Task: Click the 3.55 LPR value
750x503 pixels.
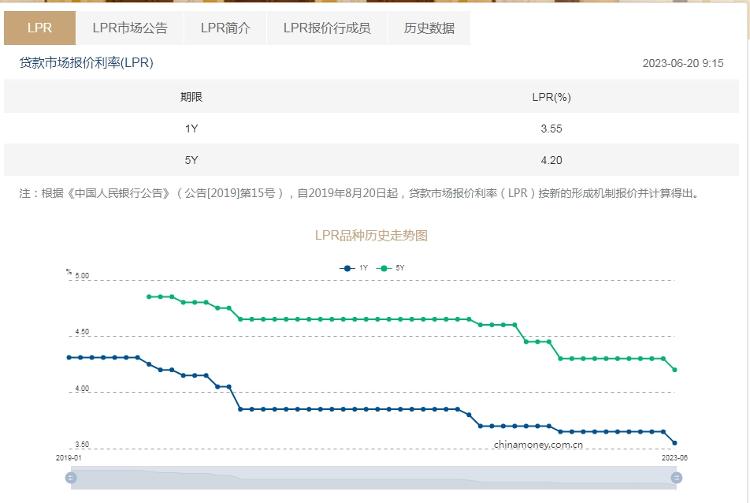Action: pos(551,129)
